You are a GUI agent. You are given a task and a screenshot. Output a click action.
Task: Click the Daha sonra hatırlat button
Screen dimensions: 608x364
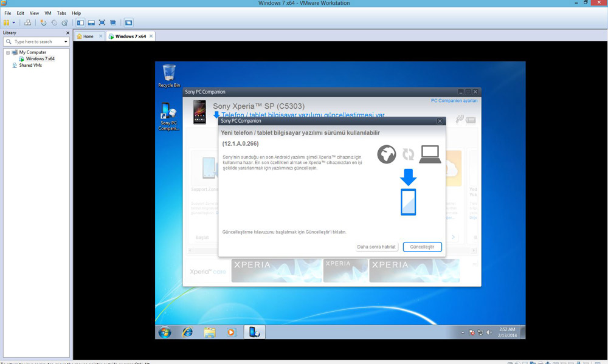click(x=376, y=247)
